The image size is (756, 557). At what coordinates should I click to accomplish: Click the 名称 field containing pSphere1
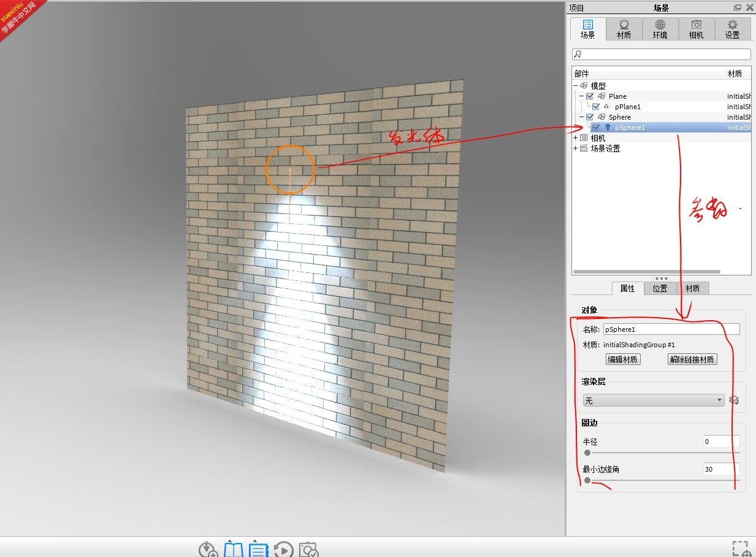tap(671, 329)
